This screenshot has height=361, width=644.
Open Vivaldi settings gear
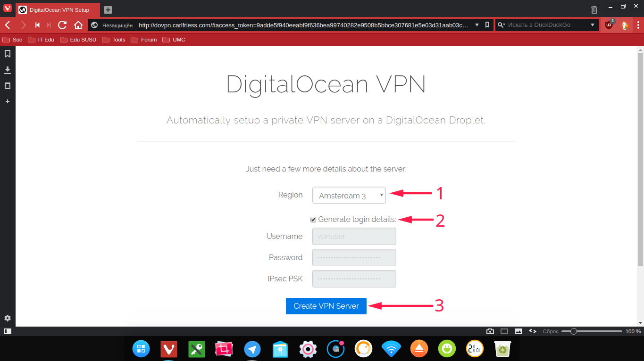pos(8,318)
